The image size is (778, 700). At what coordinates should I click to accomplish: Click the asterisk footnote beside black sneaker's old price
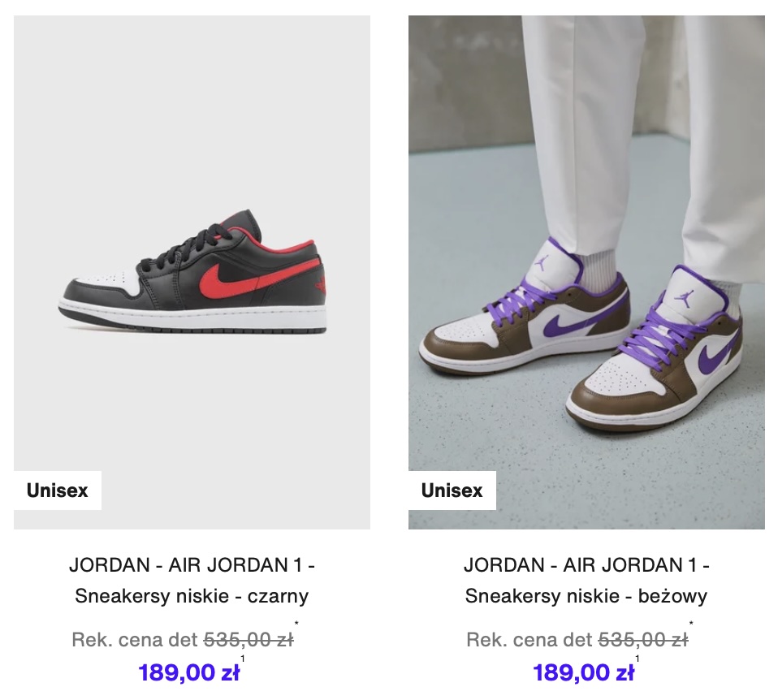pos(296,624)
